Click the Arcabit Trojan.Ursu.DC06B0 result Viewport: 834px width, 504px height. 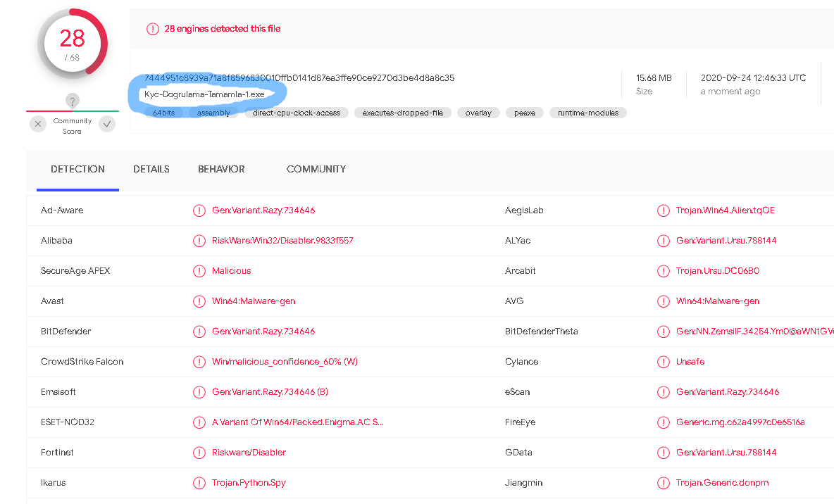click(x=718, y=271)
